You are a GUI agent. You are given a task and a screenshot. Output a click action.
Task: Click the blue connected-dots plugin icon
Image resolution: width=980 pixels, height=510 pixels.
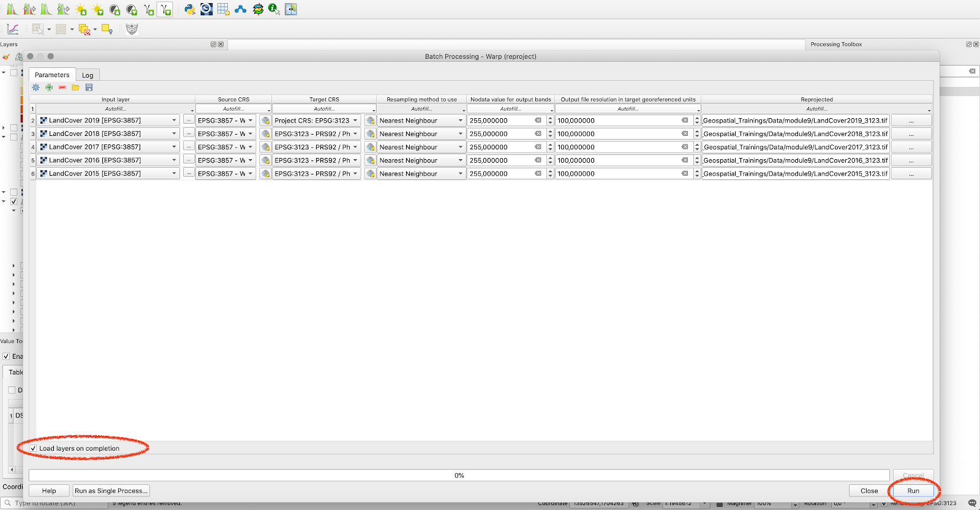(x=241, y=9)
